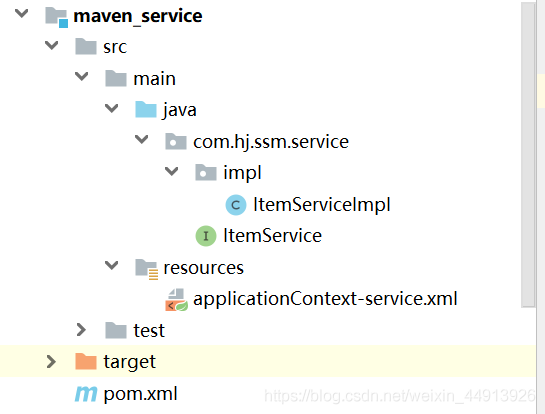
Task: Collapse the maven_service root node
Action: [22, 14]
